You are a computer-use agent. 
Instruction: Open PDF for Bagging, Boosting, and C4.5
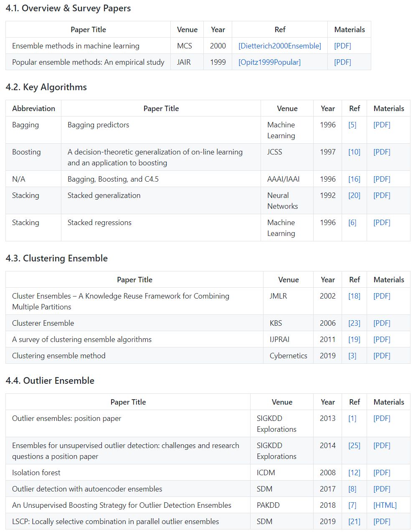pos(382,179)
